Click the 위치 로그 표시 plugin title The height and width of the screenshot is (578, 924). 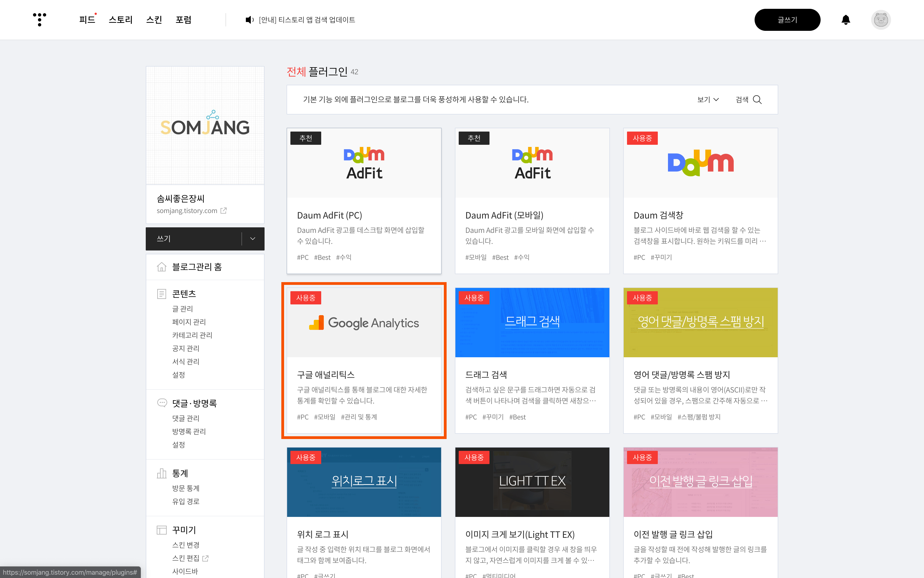click(x=323, y=534)
